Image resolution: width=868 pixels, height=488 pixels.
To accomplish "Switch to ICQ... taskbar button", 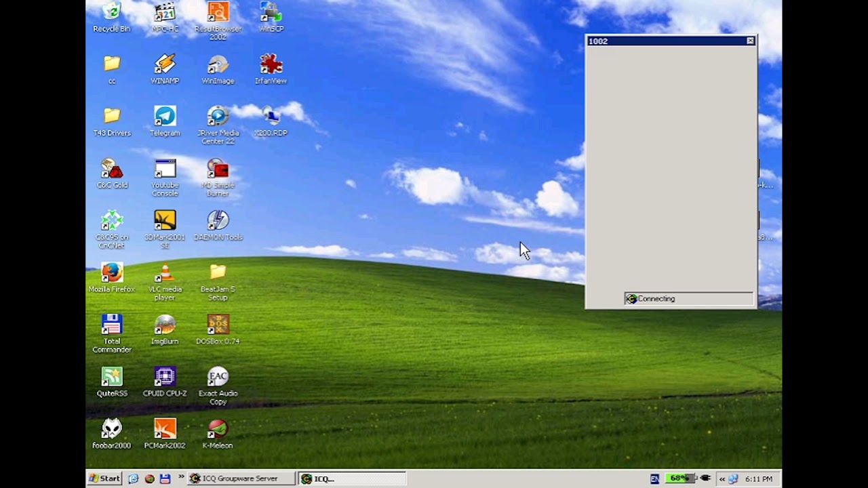I will coord(352,479).
